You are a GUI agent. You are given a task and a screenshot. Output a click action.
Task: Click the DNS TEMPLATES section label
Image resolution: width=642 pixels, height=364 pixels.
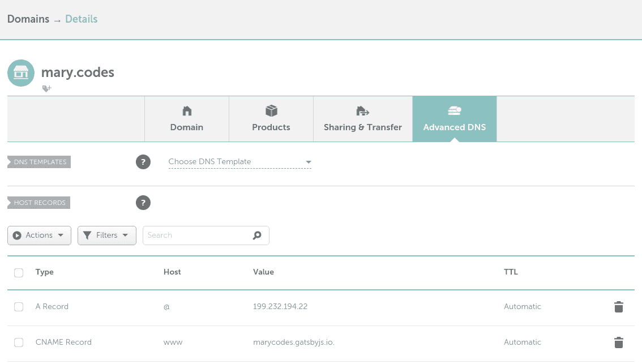pos(39,162)
